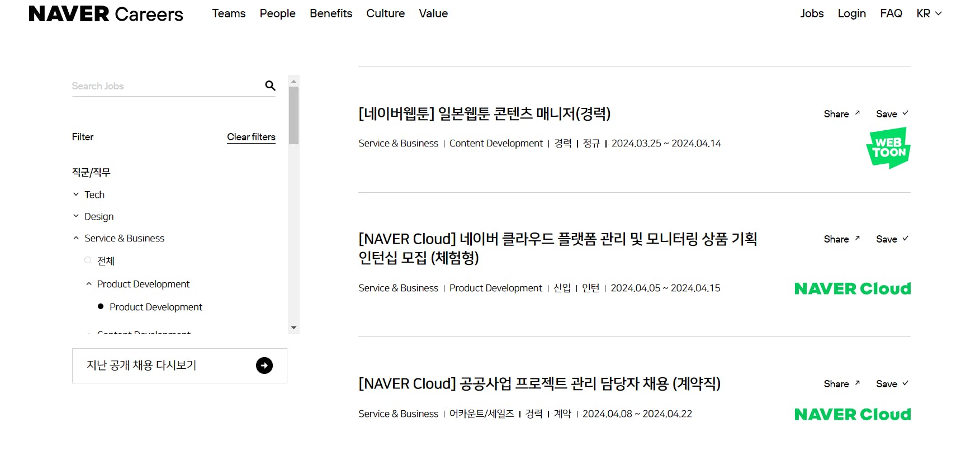The width and height of the screenshot is (980, 451).
Task: Click Clear filters link
Action: coord(251,137)
